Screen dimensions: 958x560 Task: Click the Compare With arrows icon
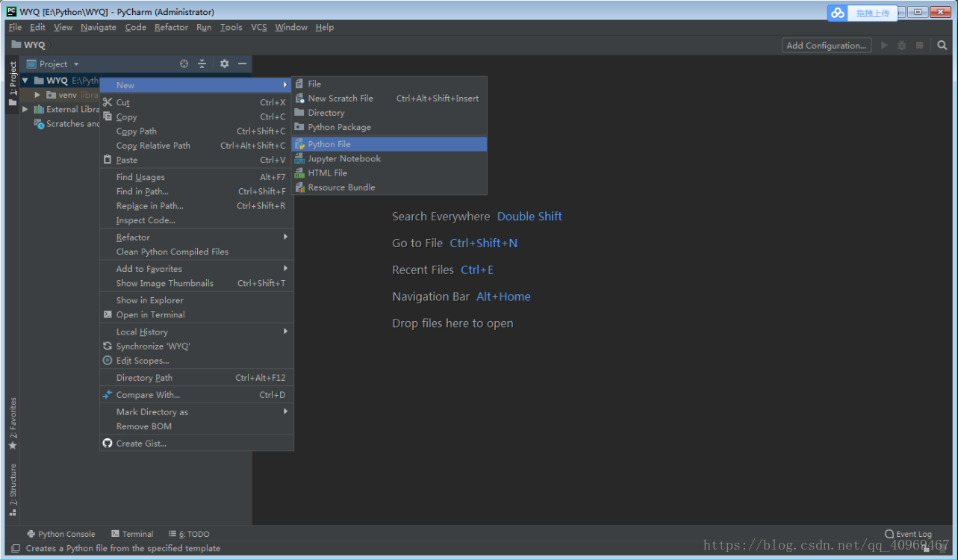tap(108, 395)
